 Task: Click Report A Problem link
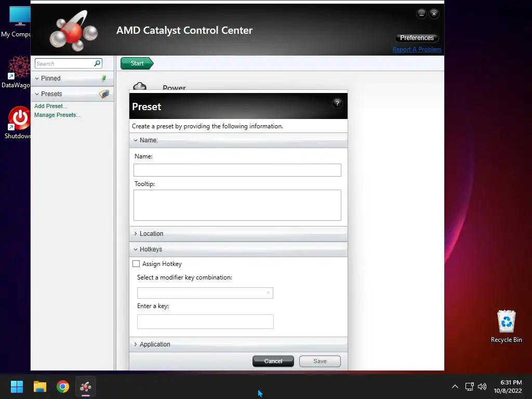[417, 49]
